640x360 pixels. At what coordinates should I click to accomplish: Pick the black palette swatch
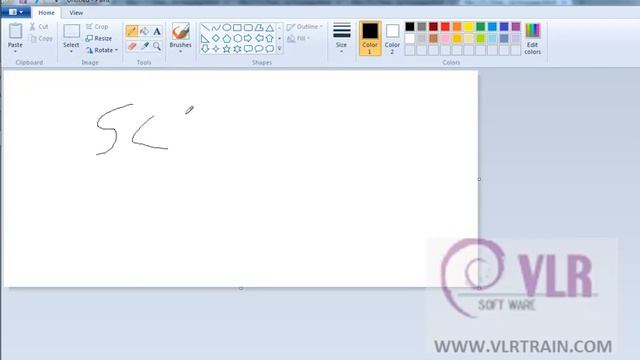pyautogui.click(x=410, y=27)
